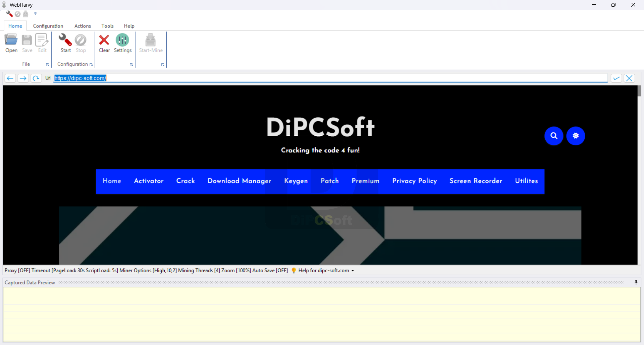Navigate forward with the forward arrow

[x=23, y=78]
